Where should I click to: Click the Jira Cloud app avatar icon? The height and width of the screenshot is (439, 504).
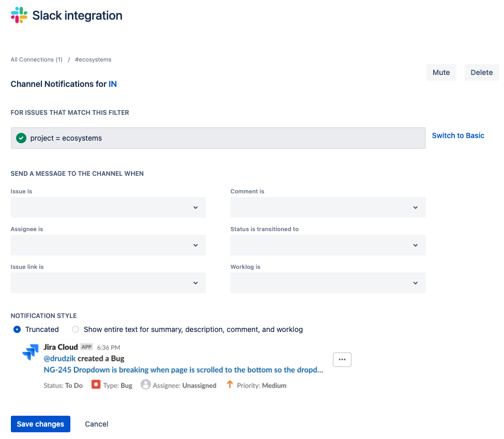click(x=31, y=352)
